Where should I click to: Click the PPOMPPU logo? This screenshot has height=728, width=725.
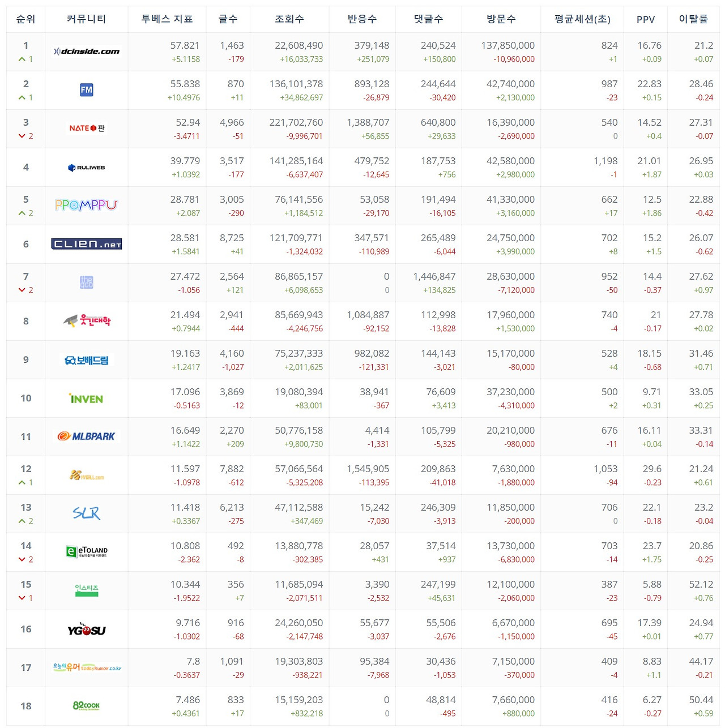point(86,205)
